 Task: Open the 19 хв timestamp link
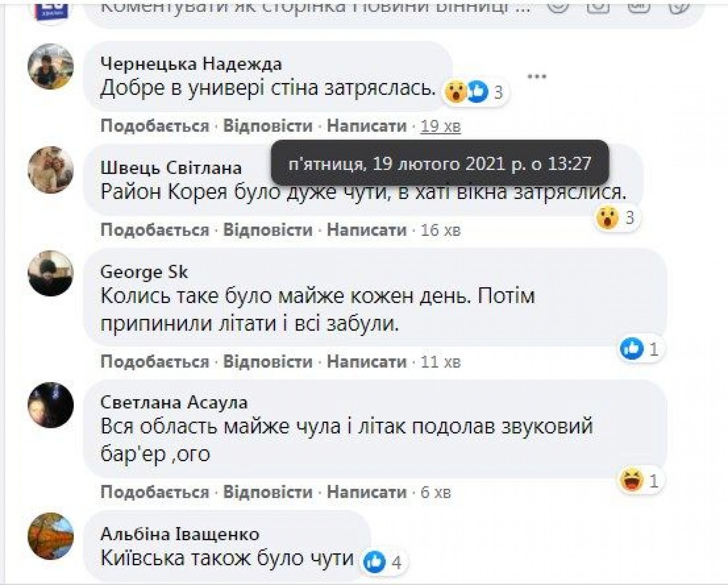point(441,126)
